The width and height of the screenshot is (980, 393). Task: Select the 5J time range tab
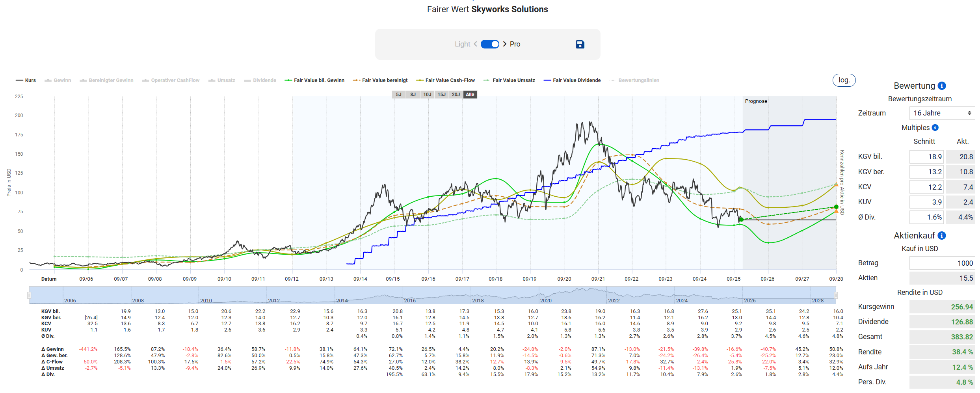tap(398, 95)
